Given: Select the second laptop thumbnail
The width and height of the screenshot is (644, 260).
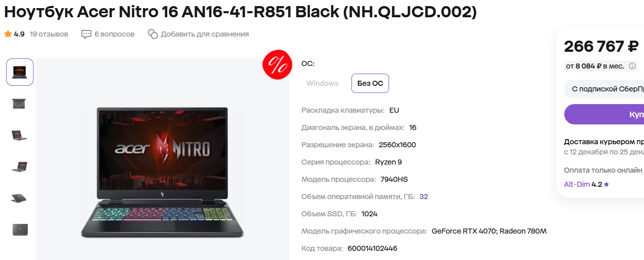Looking at the screenshot, I should click(20, 104).
